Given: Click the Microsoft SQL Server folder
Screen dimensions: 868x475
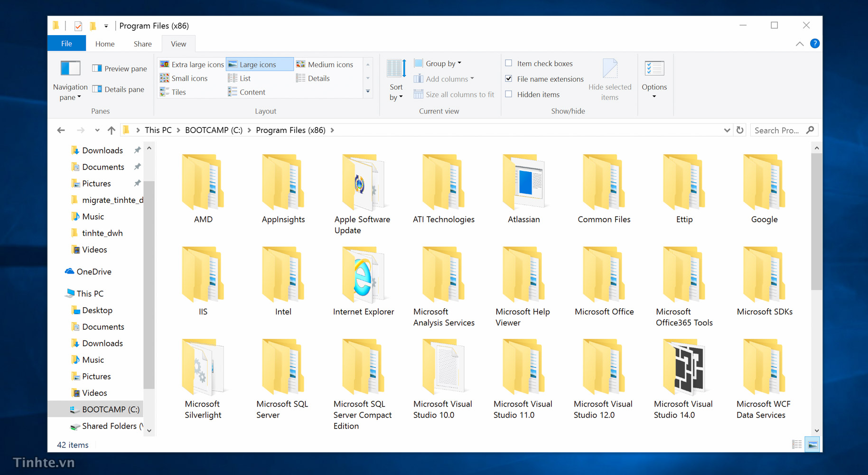Looking at the screenshot, I should [283, 379].
